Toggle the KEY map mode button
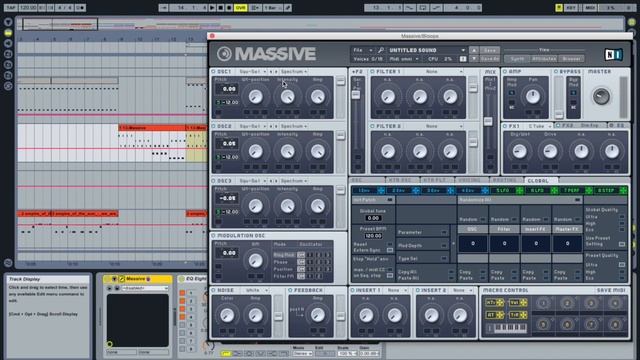The width and height of the screenshot is (640, 360). coord(571,8)
